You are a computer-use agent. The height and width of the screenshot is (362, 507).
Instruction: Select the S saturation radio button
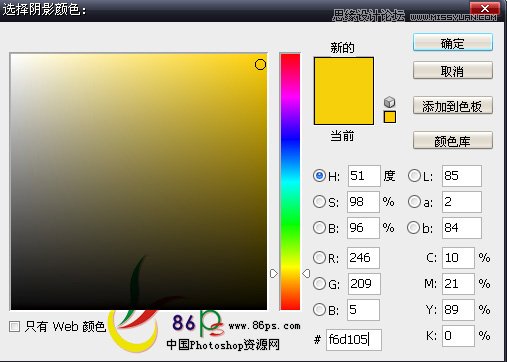tap(319, 201)
